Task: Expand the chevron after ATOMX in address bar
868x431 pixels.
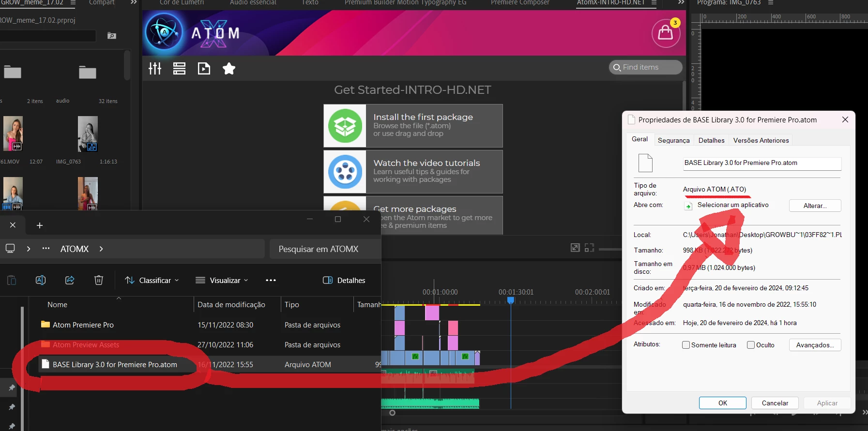Action: pos(101,249)
